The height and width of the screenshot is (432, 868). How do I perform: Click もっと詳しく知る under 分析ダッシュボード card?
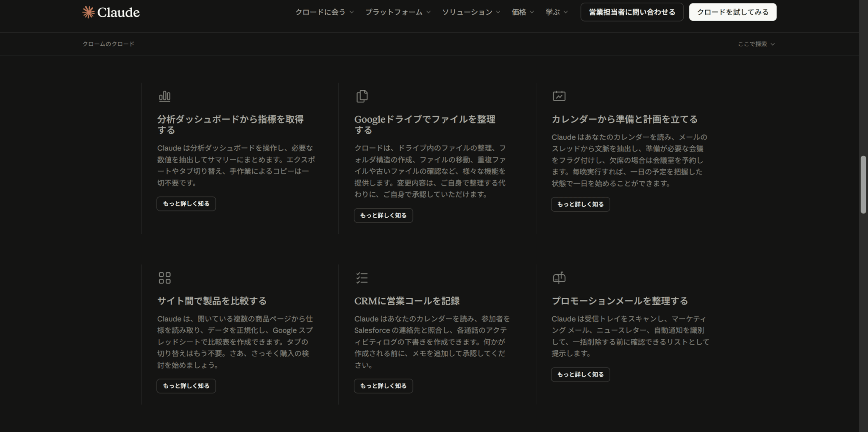(x=186, y=204)
